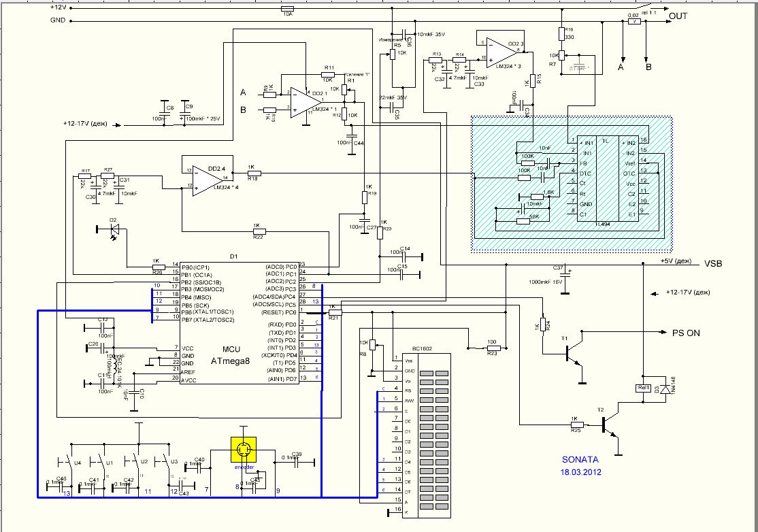Image resolution: width=758 pixels, height=532 pixels.
Task: Click the +12V rail label
Action: pyautogui.click(x=59, y=7)
